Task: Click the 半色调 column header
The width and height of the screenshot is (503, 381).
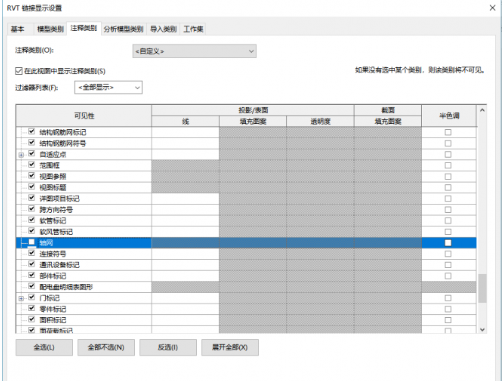Action: coord(449,116)
